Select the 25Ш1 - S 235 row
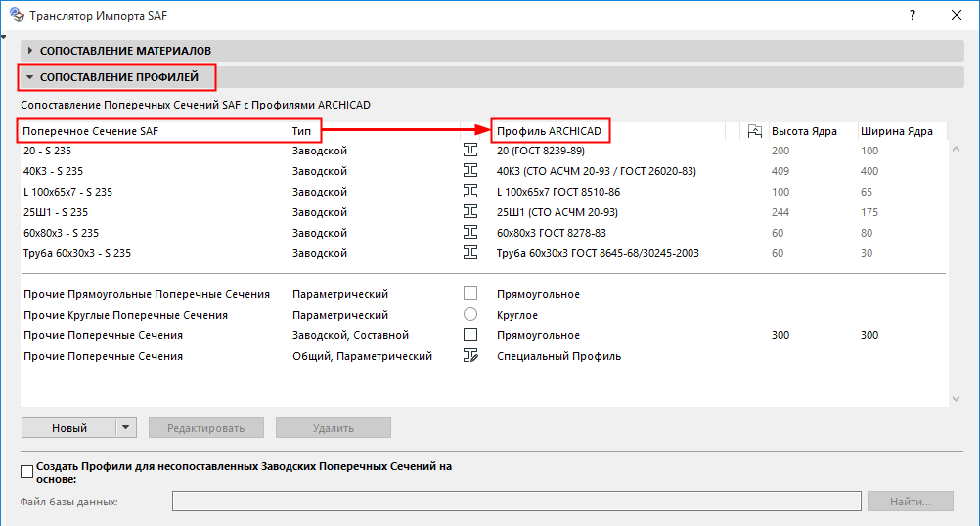Screen dimensions: 980x526 147,212
